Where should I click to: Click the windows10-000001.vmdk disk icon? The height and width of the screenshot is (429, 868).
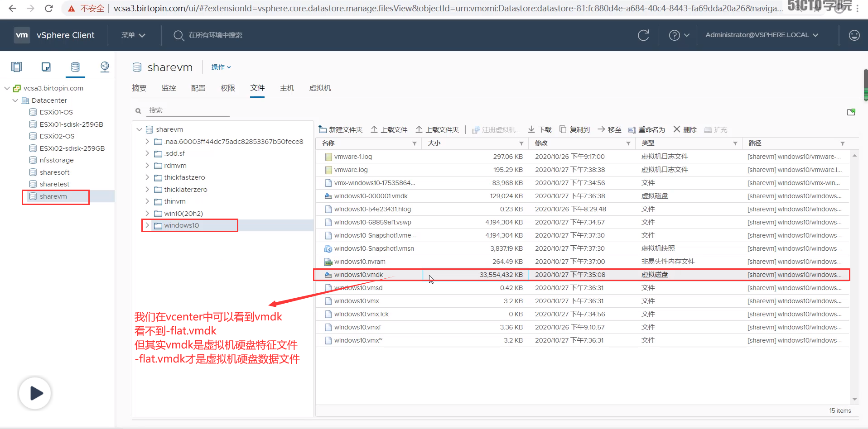pos(328,196)
